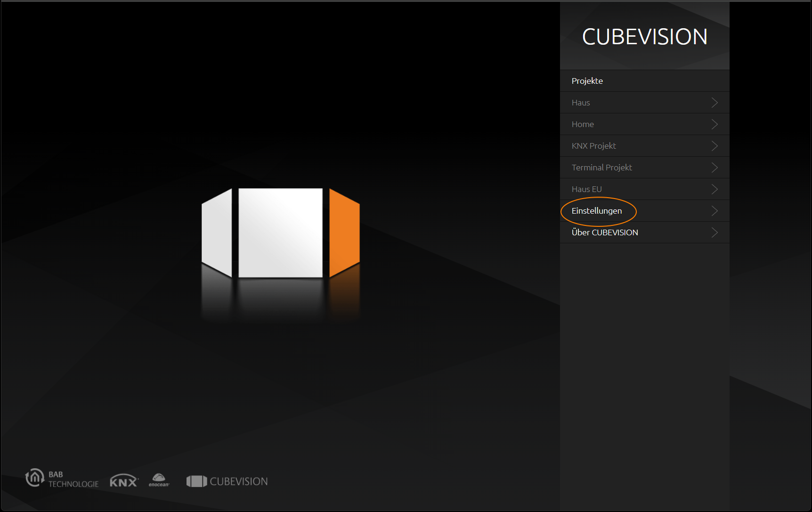Click the enocean logo
The height and width of the screenshot is (512, 812).
point(159,480)
